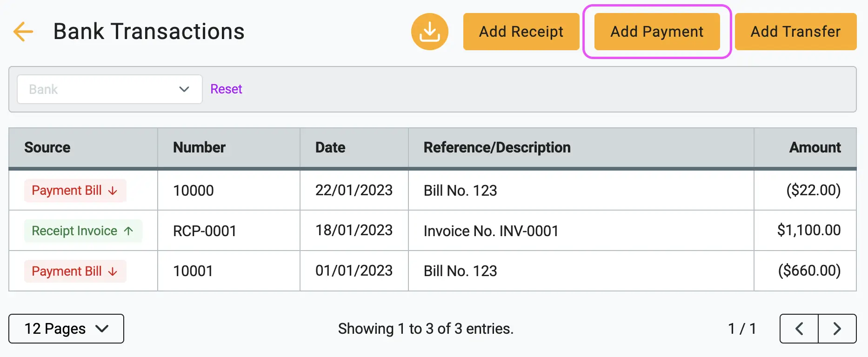Viewport: 868px width, 357px height.
Task: Open the Bank filter dropdown
Action: click(x=110, y=89)
